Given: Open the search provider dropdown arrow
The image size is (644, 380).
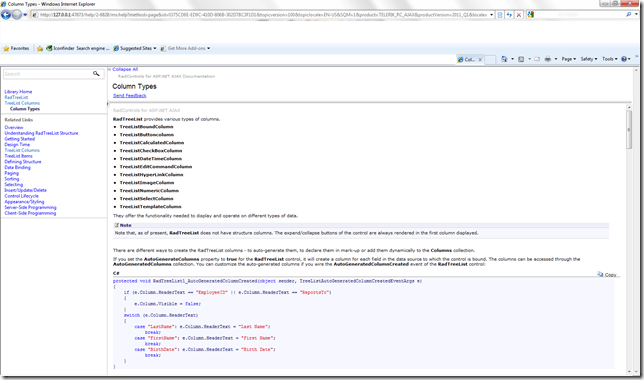Looking at the screenshot, I should click(x=636, y=14).
